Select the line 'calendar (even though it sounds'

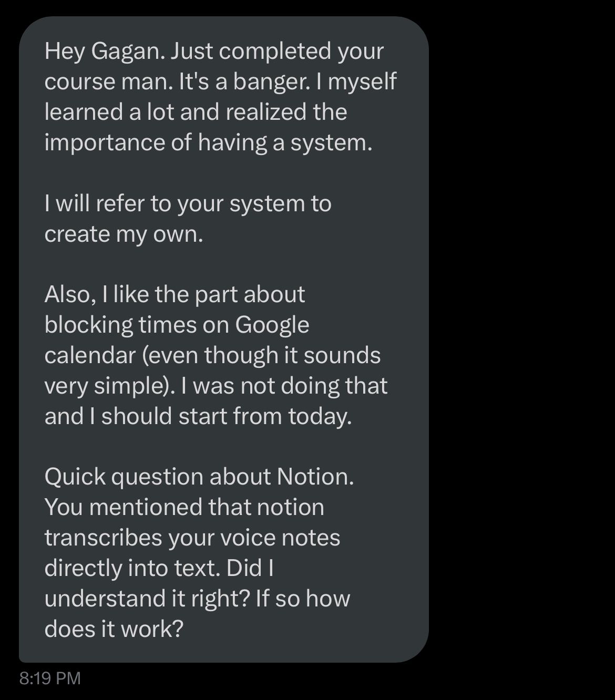212,356
